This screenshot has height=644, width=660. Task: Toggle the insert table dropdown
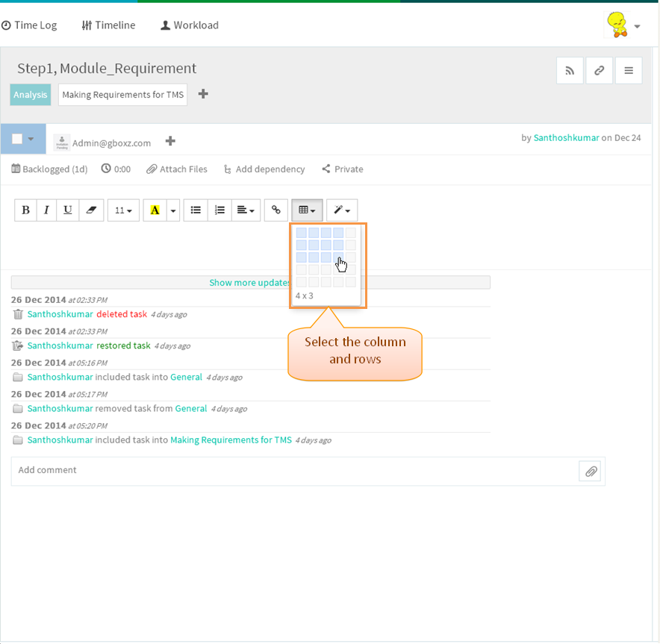[307, 210]
